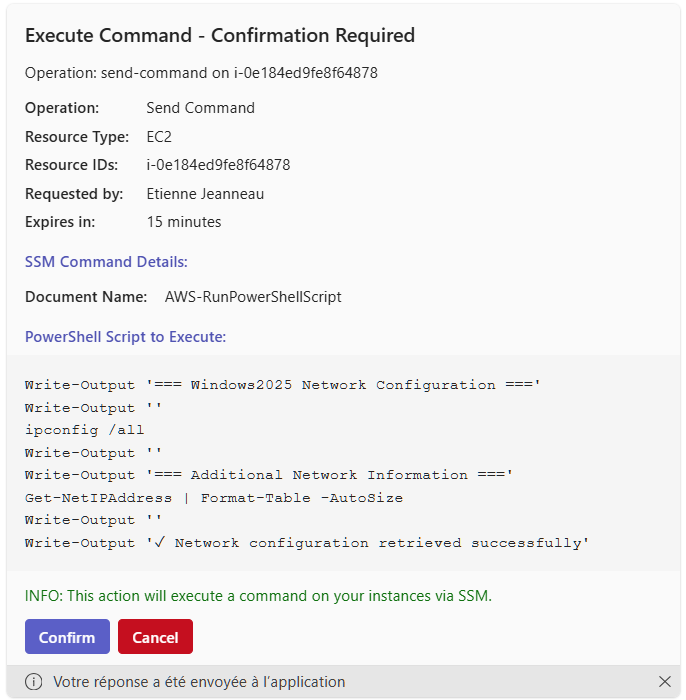The width and height of the screenshot is (686, 700).
Task: Click the 'Votre réponse a été envoyée' notification text
Action: click(x=199, y=682)
